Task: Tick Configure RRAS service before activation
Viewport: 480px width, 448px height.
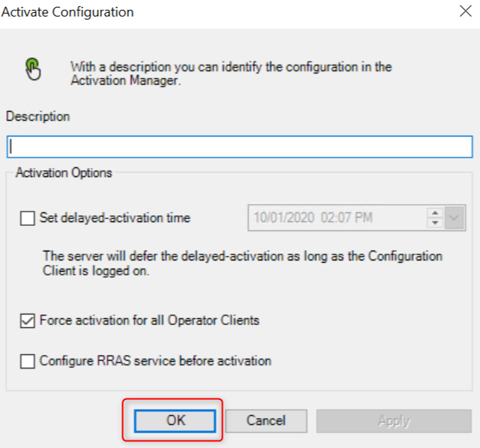Action: point(28,362)
